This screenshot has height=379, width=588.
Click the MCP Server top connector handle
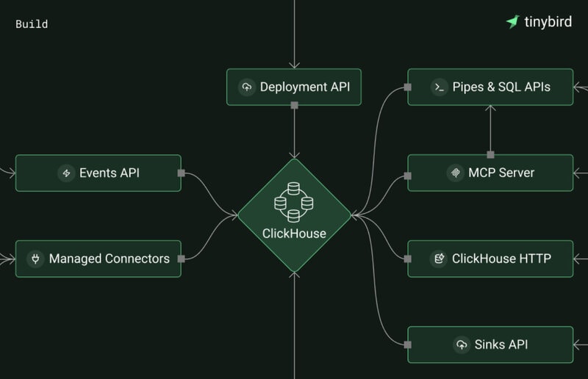pyautogui.click(x=490, y=154)
